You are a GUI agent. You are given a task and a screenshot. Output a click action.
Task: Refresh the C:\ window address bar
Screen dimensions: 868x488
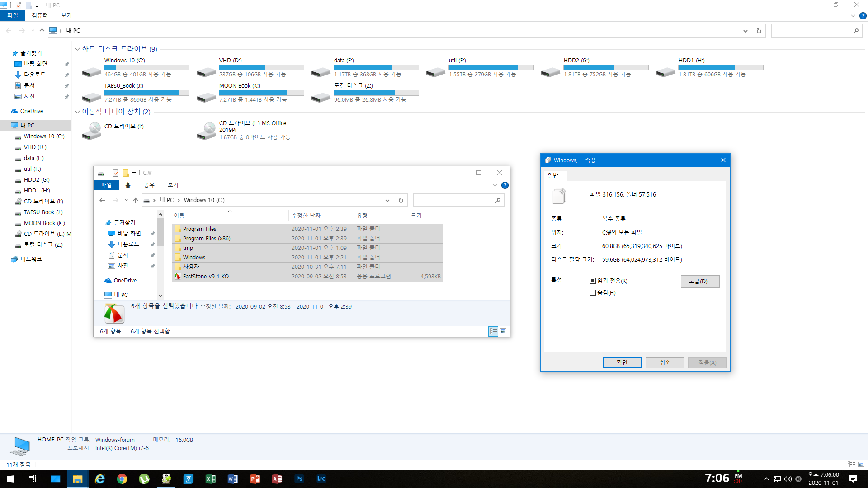click(x=401, y=200)
